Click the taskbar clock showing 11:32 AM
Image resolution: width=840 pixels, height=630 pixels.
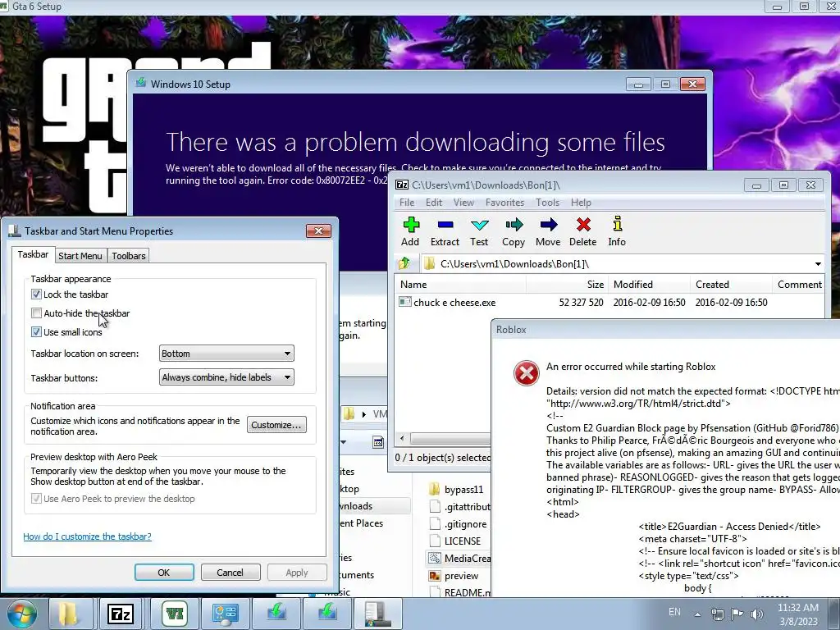coord(798,614)
